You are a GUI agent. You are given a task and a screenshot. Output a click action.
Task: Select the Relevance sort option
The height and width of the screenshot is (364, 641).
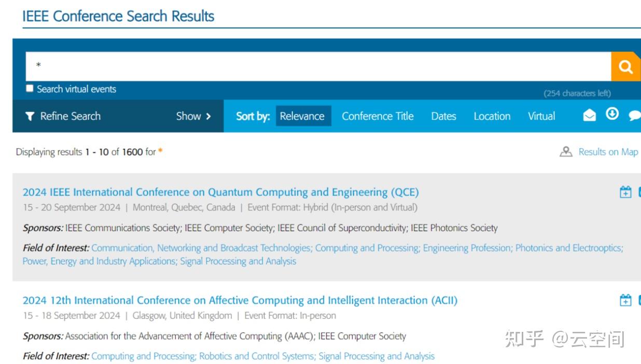point(303,116)
